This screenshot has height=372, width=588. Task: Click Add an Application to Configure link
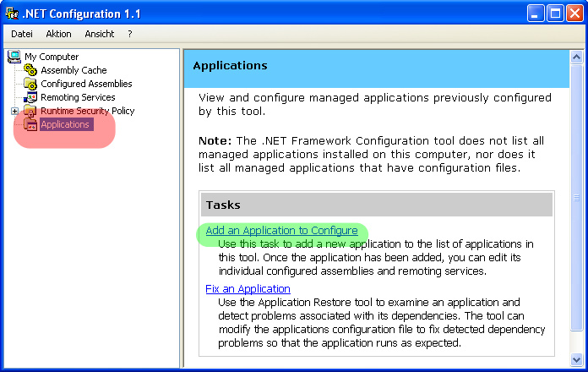tap(281, 231)
